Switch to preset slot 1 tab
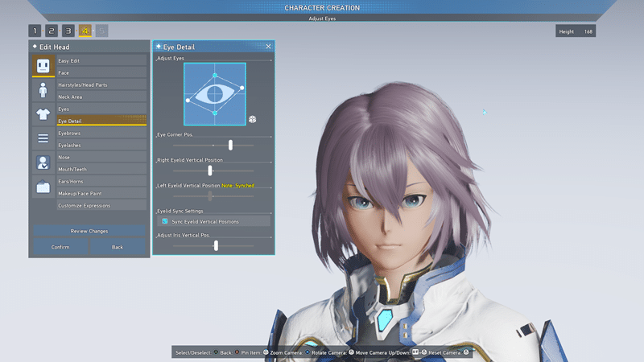The width and height of the screenshot is (644, 362). [35, 31]
